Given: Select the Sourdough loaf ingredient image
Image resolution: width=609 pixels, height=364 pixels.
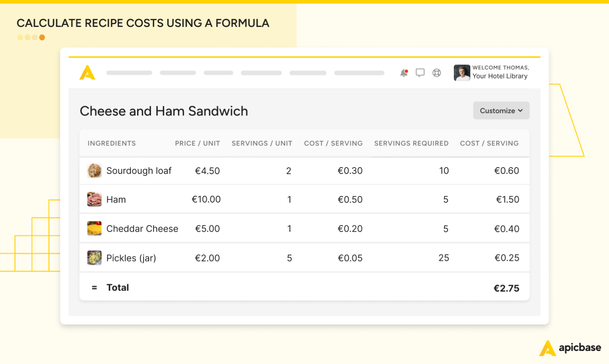Looking at the screenshot, I should pyautogui.click(x=94, y=171).
